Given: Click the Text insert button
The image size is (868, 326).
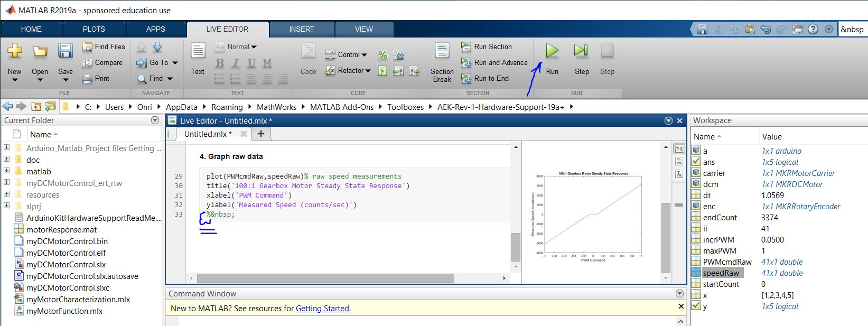Looking at the screenshot, I should click(x=198, y=59).
